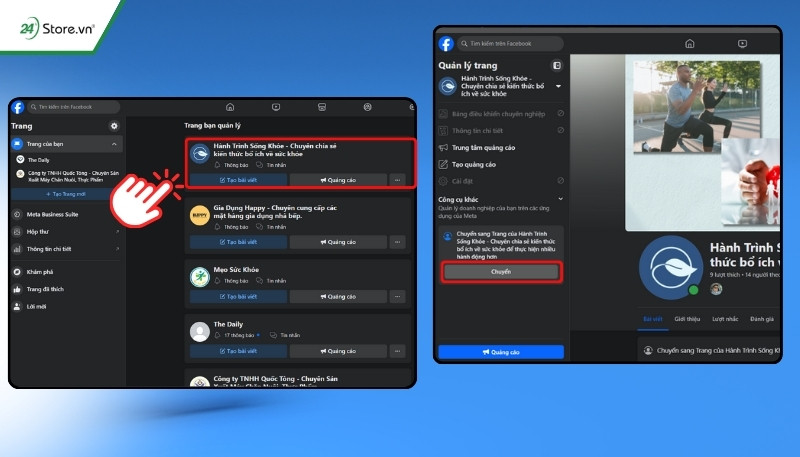Open the Groups icon in left top bar
800x457 pixels.
(367, 107)
